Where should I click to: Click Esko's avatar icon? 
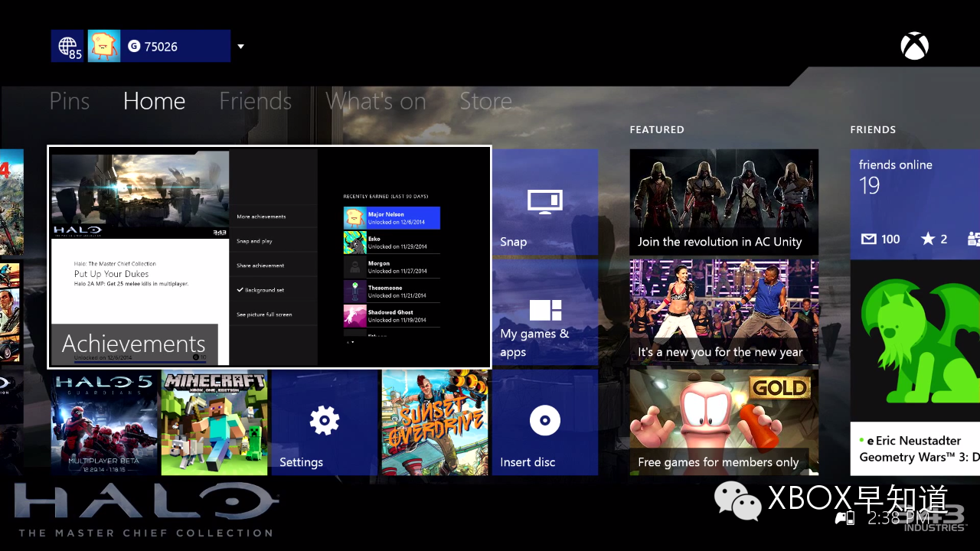tap(354, 243)
